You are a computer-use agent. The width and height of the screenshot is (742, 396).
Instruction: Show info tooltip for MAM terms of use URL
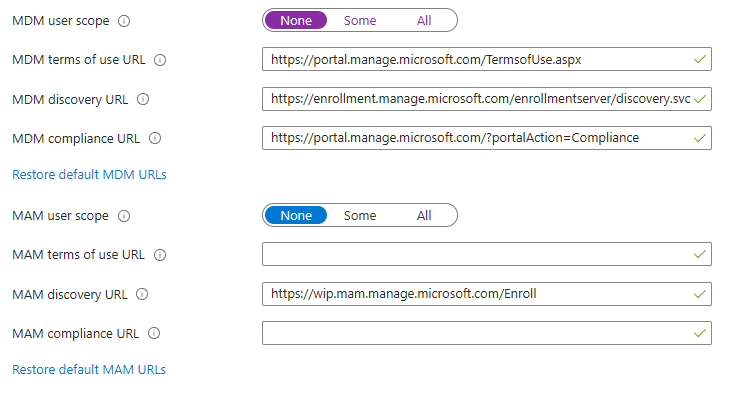tap(160, 255)
